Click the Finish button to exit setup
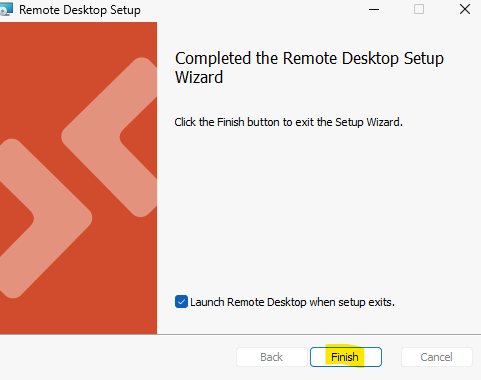This screenshot has height=380, width=481. click(346, 357)
